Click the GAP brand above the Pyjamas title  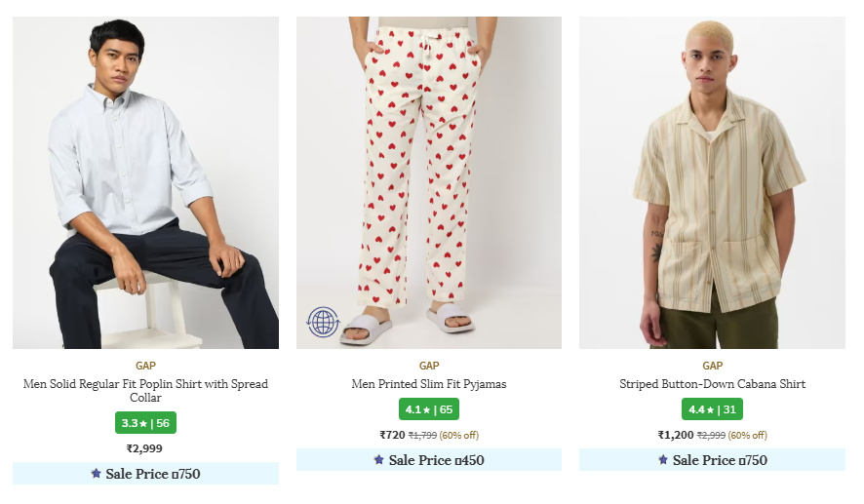point(429,366)
